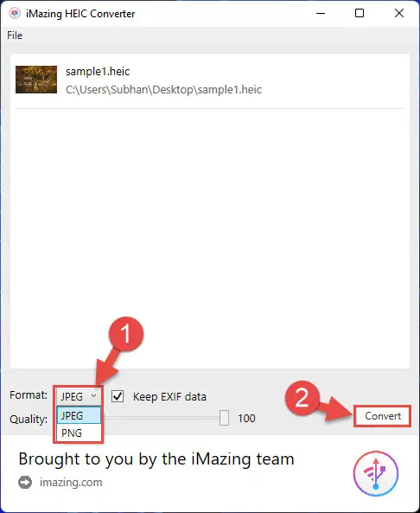This screenshot has width=420, height=513.
Task: Open the Format dropdown arrow
Action: tap(93, 396)
